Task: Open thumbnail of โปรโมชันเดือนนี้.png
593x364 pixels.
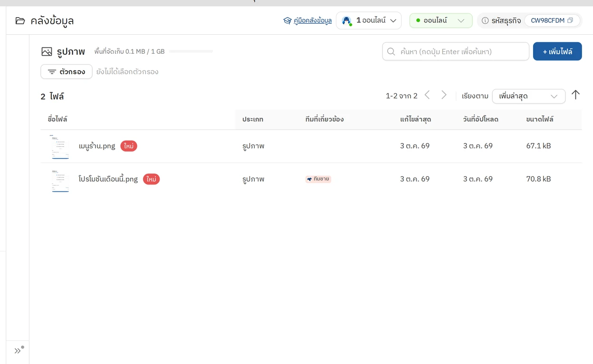Action: click(x=60, y=180)
